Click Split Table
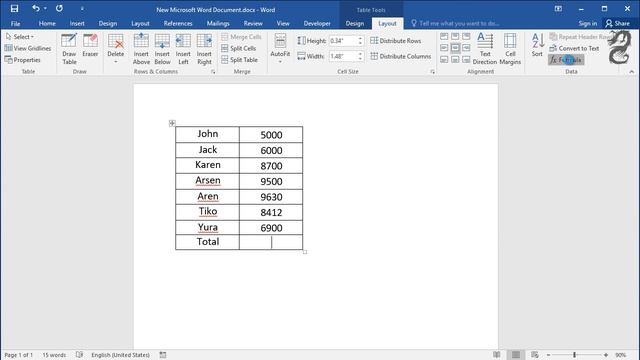Screen dimensions: 640x360 click(240, 60)
